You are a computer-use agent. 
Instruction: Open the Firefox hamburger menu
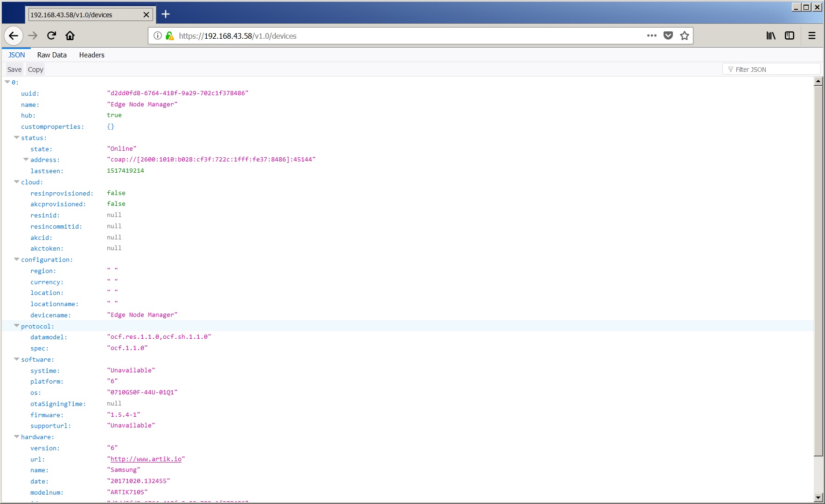[812, 35]
